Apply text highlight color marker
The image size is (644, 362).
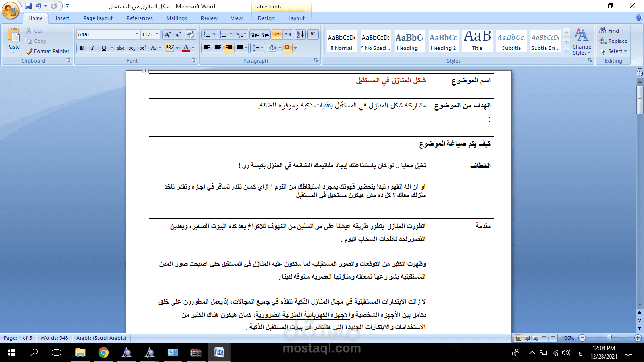pyautogui.click(x=170, y=48)
